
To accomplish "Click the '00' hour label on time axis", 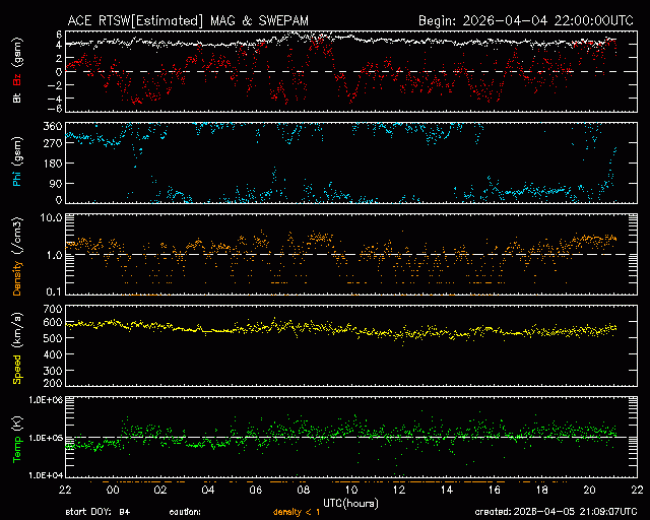I will point(113,490).
